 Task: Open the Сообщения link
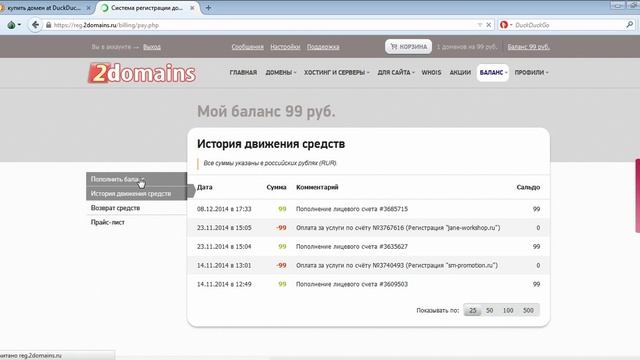(x=247, y=47)
